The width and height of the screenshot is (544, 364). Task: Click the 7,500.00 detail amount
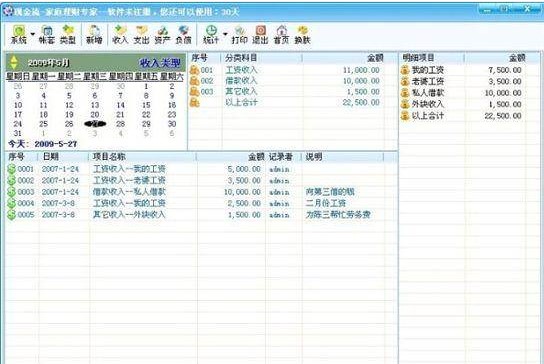point(505,70)
